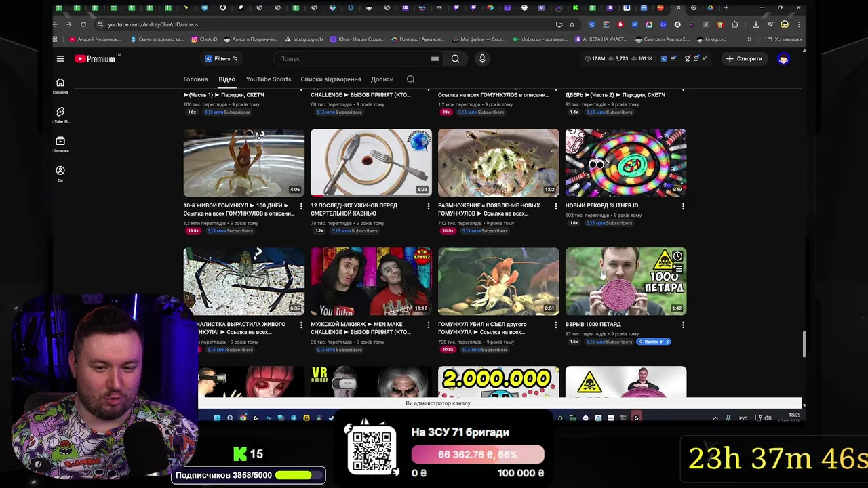Open Windows taskbar search
The image size is (868, 488).
pyautogui.click(x=230, y=418)
